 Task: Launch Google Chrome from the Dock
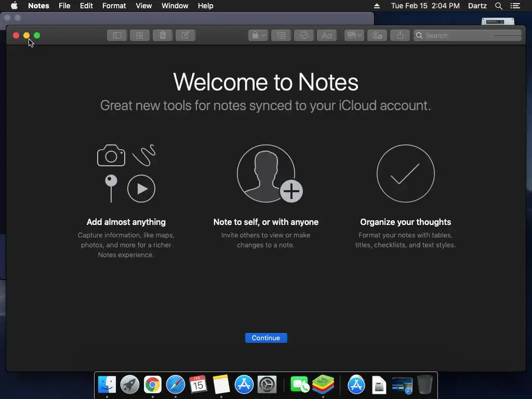[152, 385]
